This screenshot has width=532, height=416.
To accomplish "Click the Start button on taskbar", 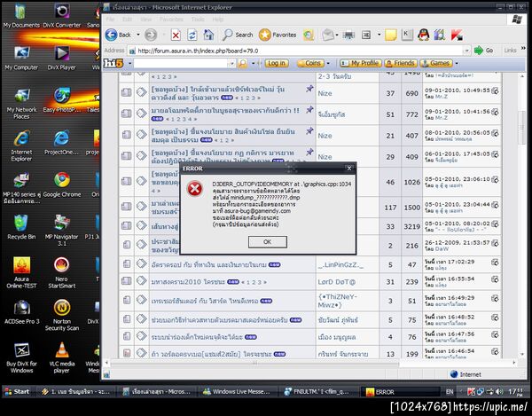I will pyautogui.click(x=18, y=391).
